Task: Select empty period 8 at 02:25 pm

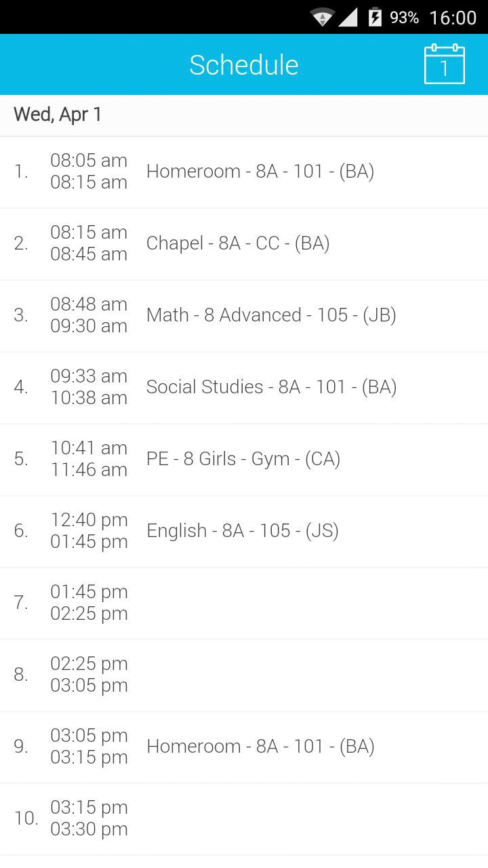Action: (x=244, y=675)
